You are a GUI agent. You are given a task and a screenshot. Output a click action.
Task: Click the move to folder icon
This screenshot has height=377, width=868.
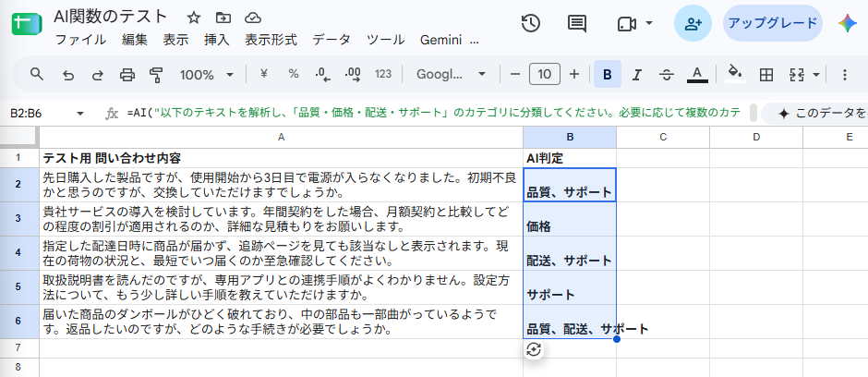223,18
